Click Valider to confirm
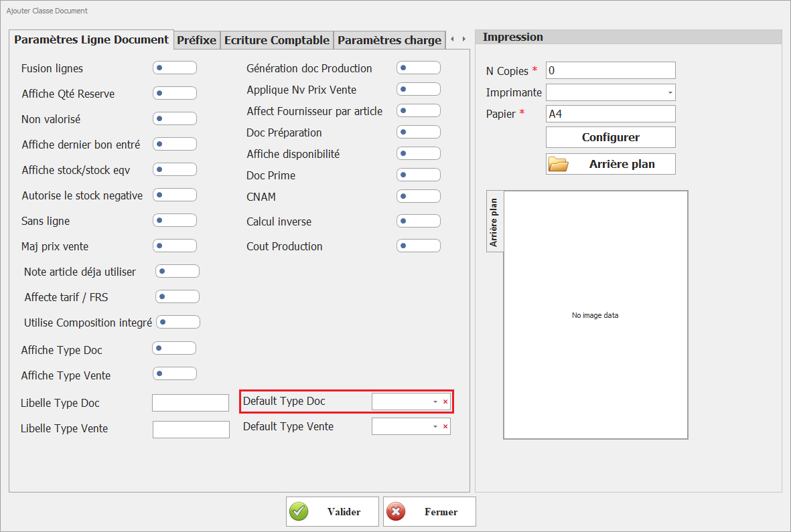Viewport: 791px width, 532px height. [x=332, y=511]
